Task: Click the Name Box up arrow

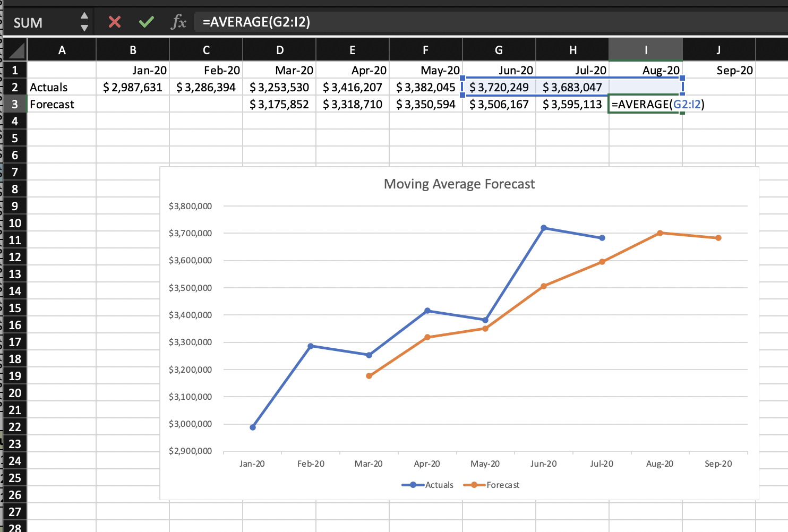Action: pos(84,16)
